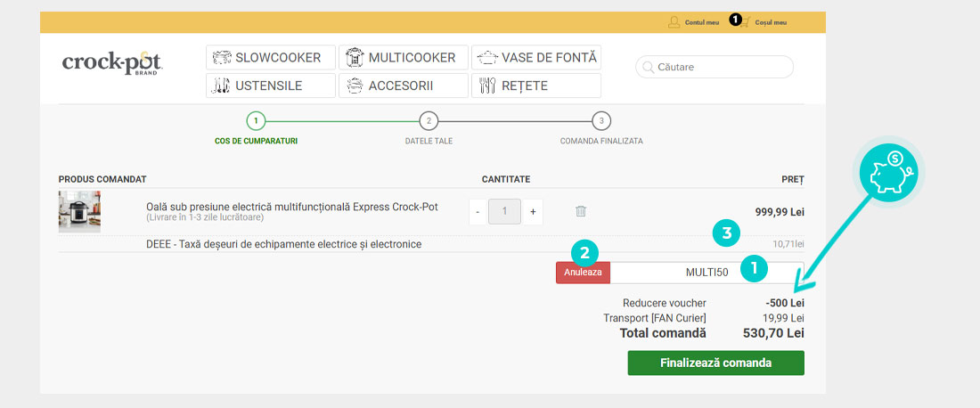Open the REȚETE category

[x=536, y=86]
